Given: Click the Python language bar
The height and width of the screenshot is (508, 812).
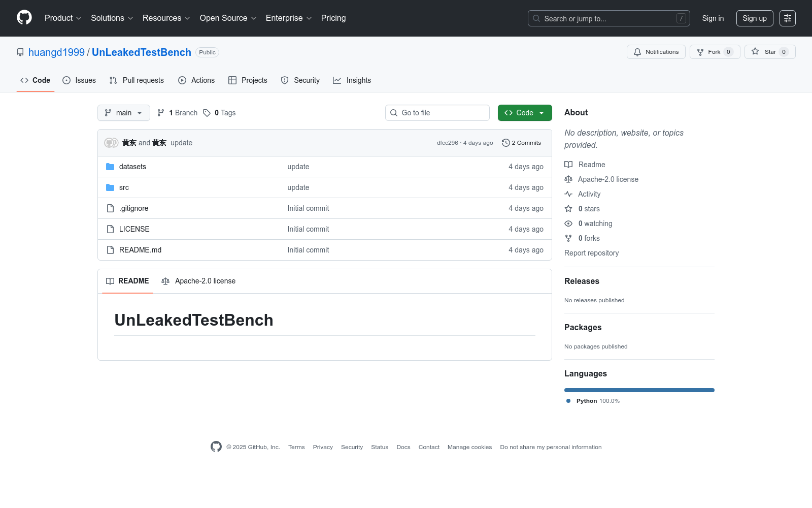Looking at the screenshot, I should (639, 390).
